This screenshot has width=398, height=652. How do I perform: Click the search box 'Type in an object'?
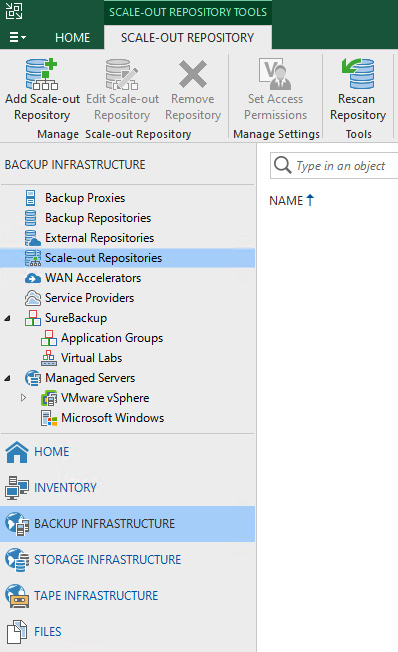coord(334,165)
